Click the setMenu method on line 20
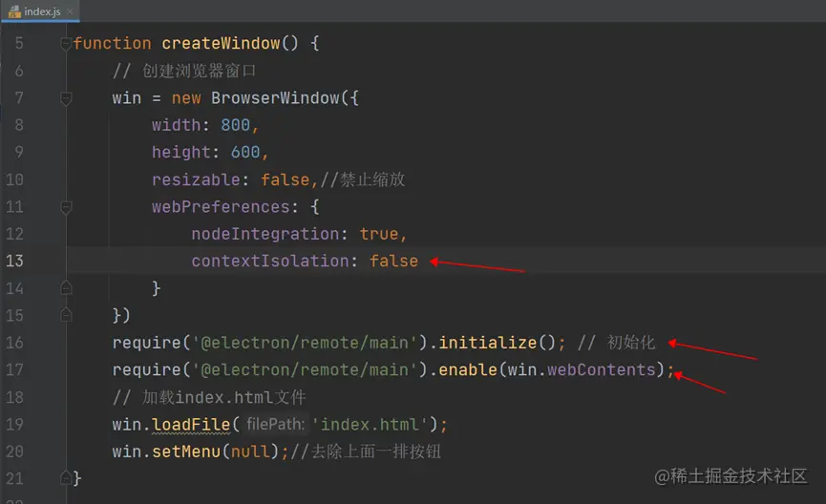This screenshot has width=826, height=504. pyautogui.click(x=185, y=451)
